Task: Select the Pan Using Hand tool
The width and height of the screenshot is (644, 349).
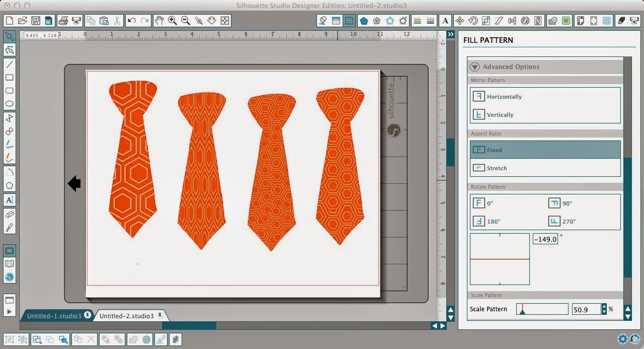Action: point(159,21)
